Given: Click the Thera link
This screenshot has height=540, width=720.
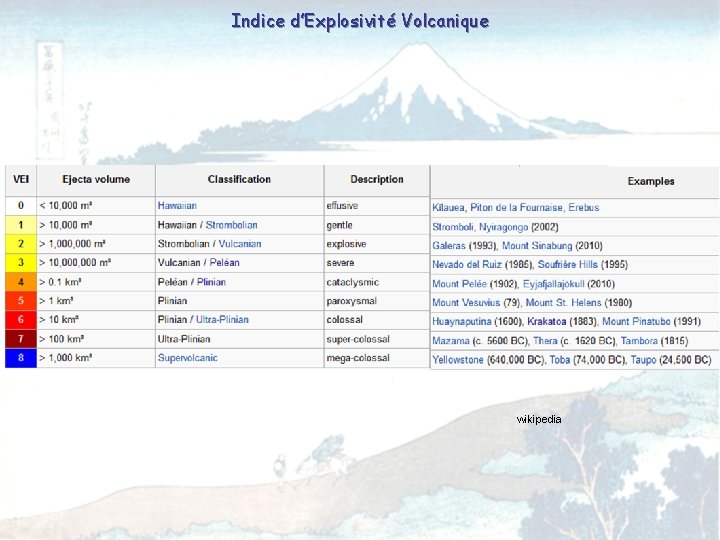Looking at the screenshot, I should (545, 341).
